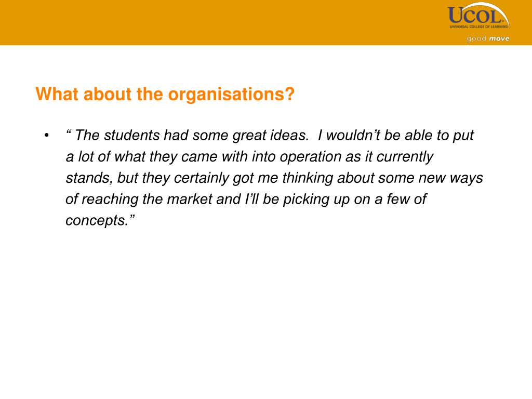Click the white arc above the UCOL logo
This screenshot has width=532, height=399.
[488, 9]
